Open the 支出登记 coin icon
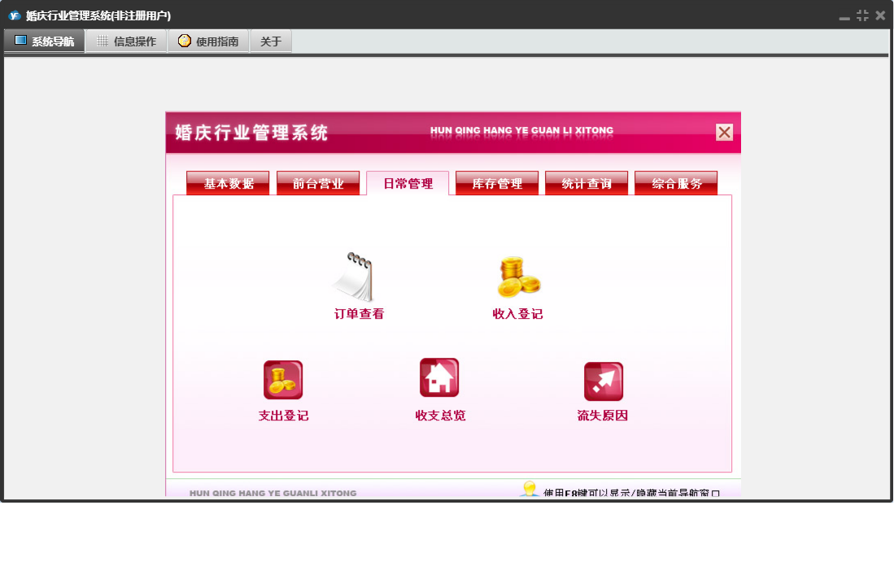The width and height of the screenshot is (894, 588). pos(283,380)
